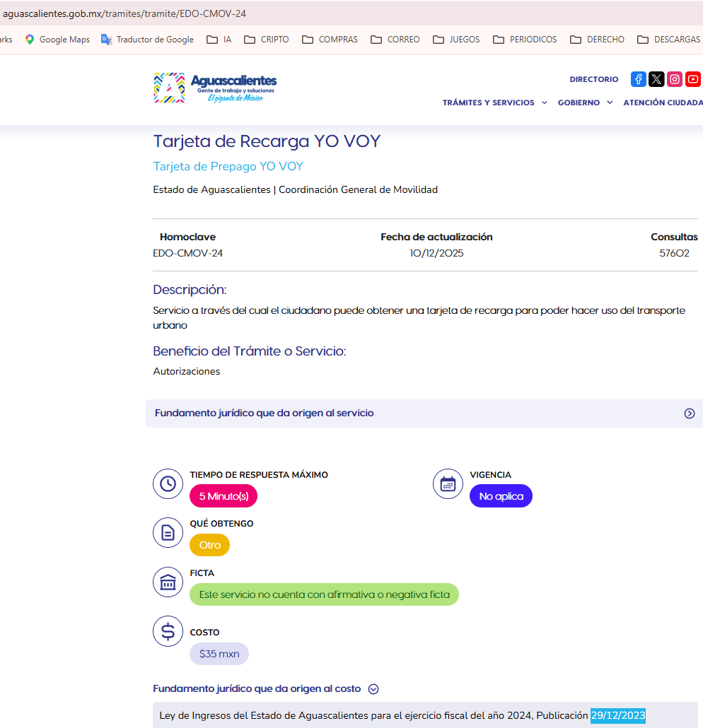Click the clock icon for response time
Viewport: 703px width, 728px height.
(x=168, y=483)
